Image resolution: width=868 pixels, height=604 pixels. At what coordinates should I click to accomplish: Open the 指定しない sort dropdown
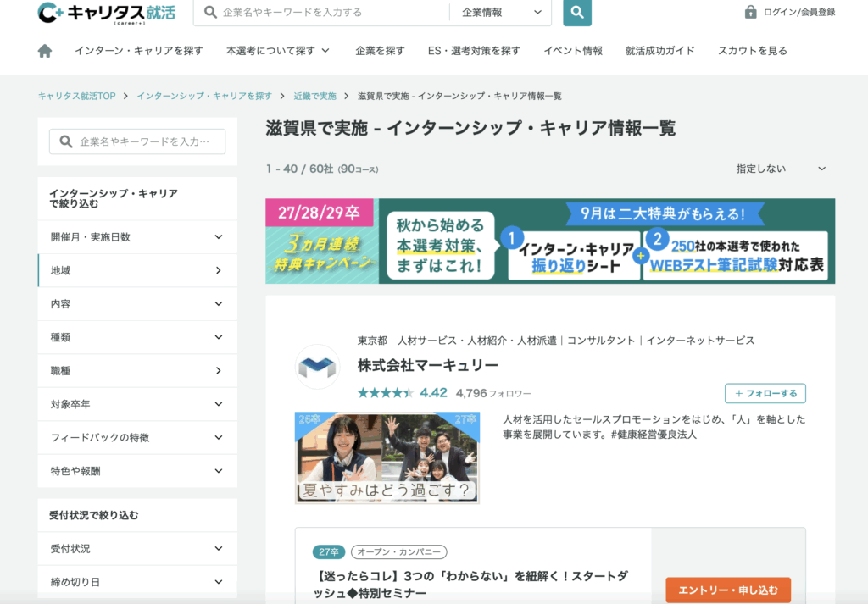tap(780, 169)
